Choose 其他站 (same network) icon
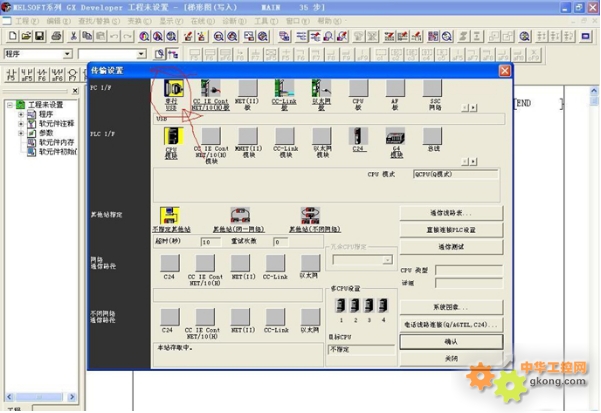This screenshot has height=413, width=601. (x=240, y=216)
